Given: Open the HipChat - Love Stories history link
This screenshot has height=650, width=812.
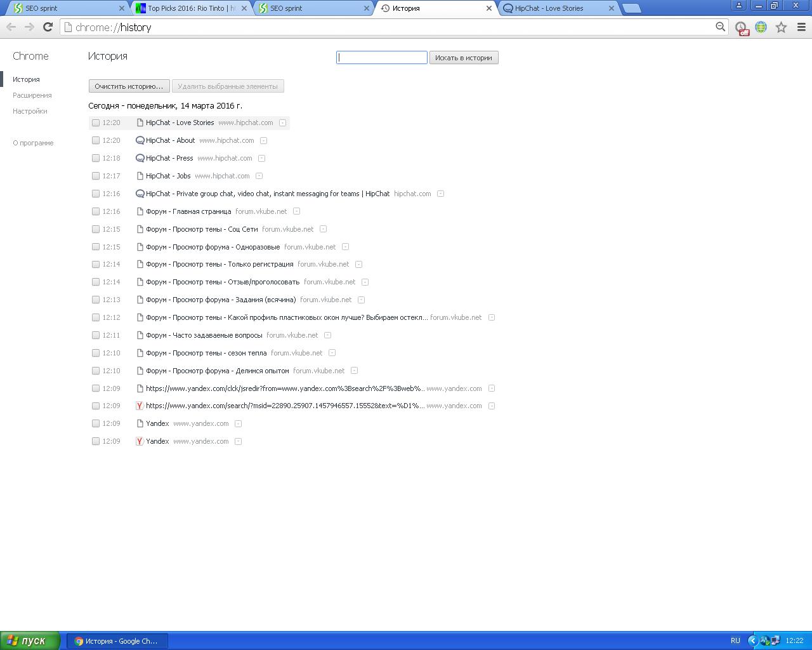Looking at the screenshot, I should [180, 123].
